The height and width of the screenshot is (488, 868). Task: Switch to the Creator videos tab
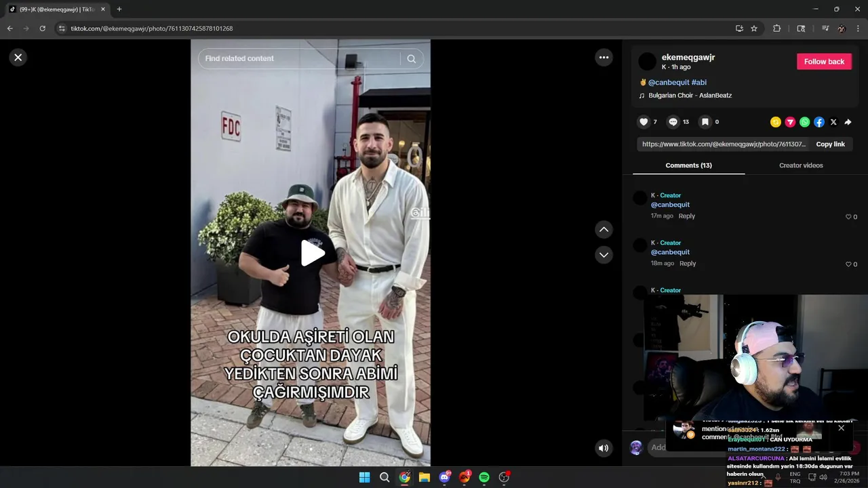(x=801, y=165)
